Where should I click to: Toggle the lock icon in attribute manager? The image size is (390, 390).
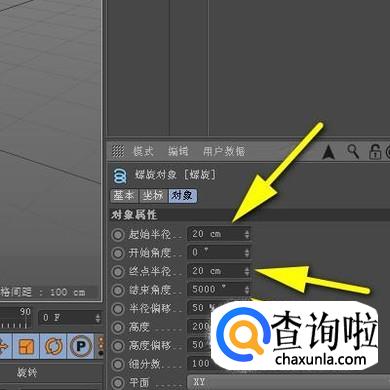(375, 152)
